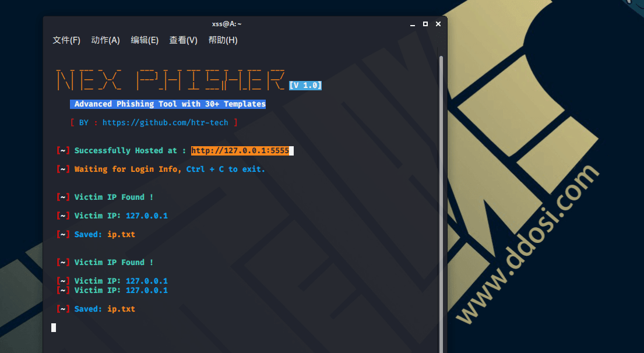
Task: Click the 'Successfully Hosted at' text
Action: pos(125,151)
